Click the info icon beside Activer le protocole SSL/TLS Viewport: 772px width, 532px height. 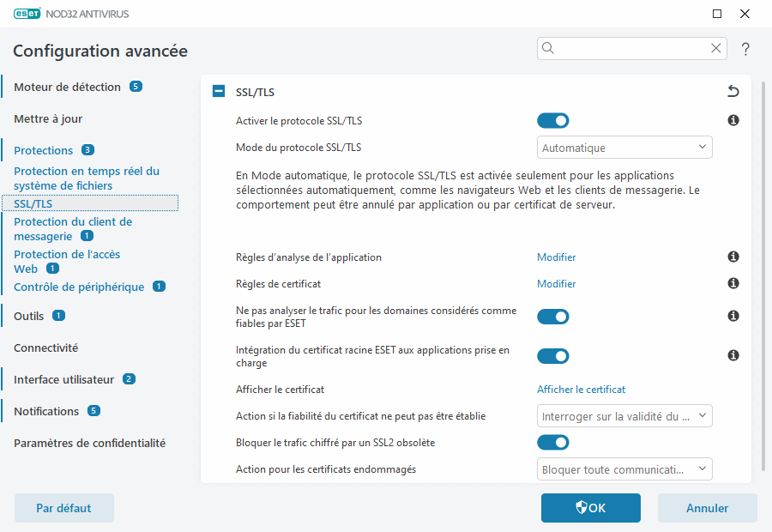(x=733, y=120)
